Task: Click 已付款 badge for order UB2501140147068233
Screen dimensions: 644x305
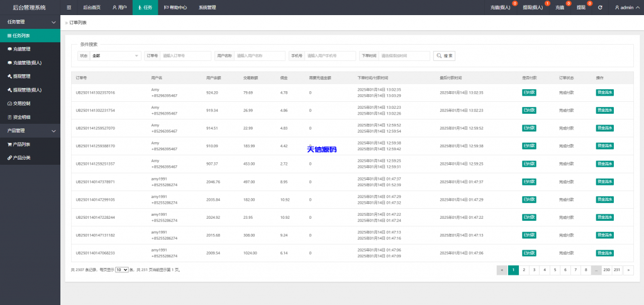Action: tap(529, 253)
